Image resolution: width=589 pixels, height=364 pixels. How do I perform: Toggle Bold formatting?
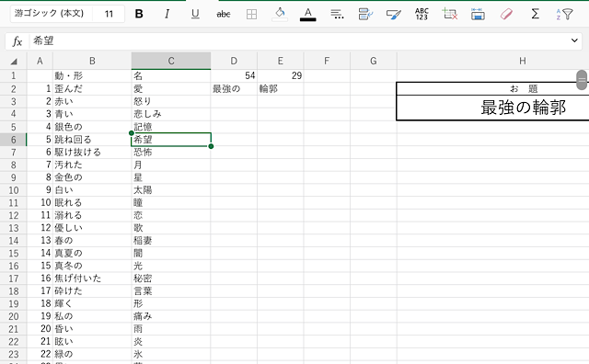click(139, 15)
